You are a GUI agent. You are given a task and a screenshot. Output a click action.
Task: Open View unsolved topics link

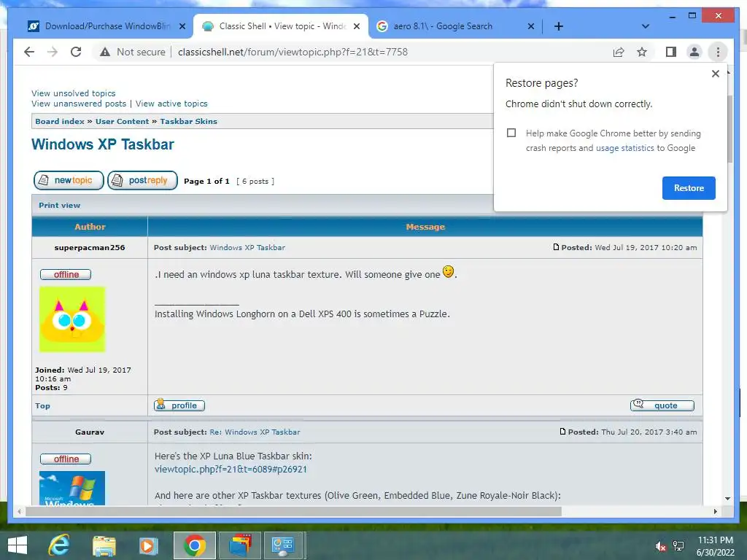[x=74, y=93]
